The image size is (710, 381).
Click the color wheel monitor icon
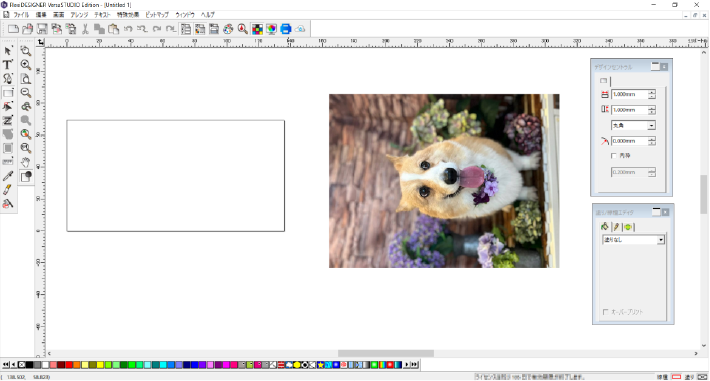(271, 29)
